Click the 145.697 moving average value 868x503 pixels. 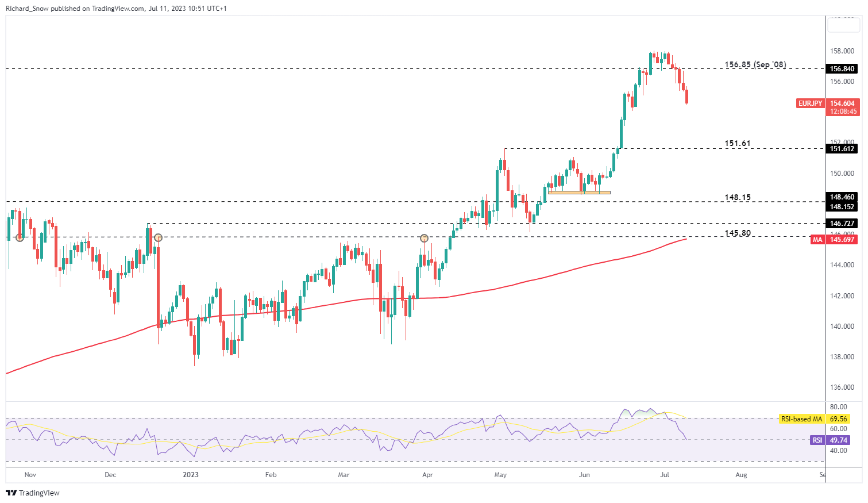[843, 239]
